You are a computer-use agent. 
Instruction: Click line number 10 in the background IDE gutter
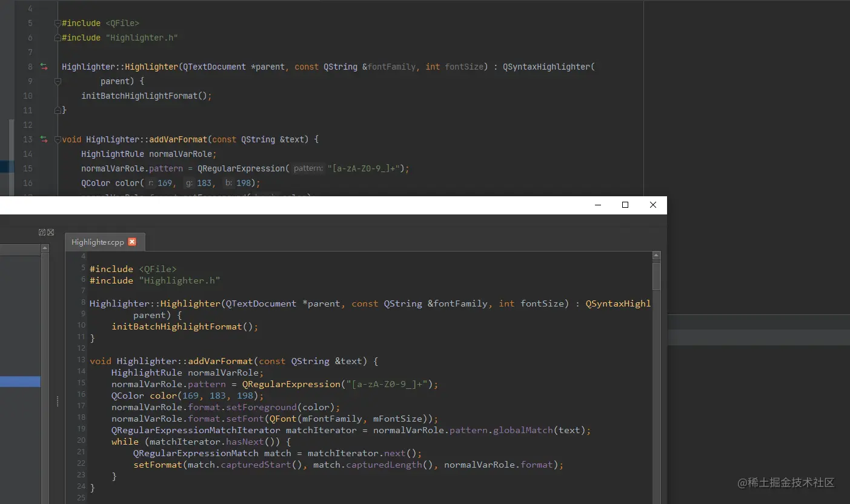[27, 96]
